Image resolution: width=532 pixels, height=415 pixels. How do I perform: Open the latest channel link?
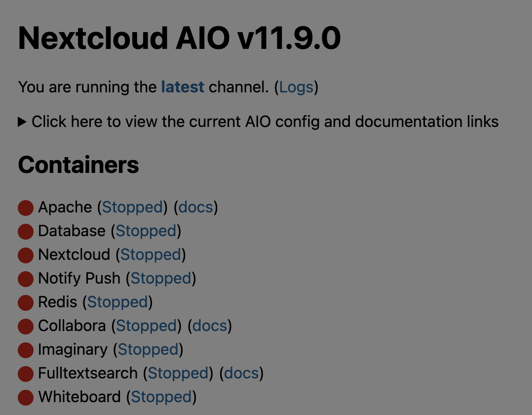click(183, 87)
